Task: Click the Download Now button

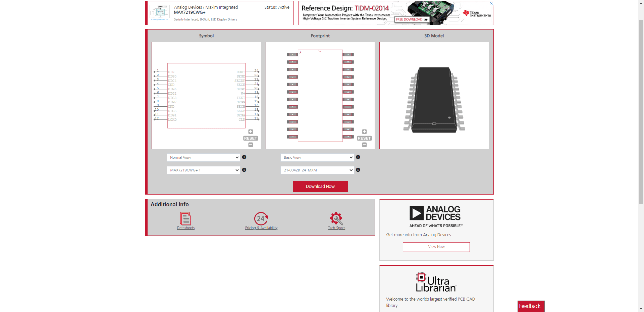Action: 320,187
